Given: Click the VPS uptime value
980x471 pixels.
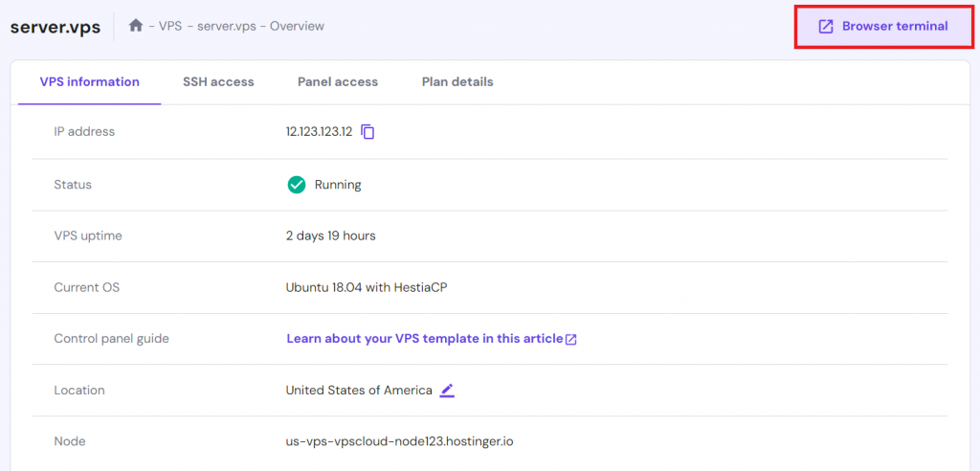Looking at the screenshot, I should tap(330, 235).
